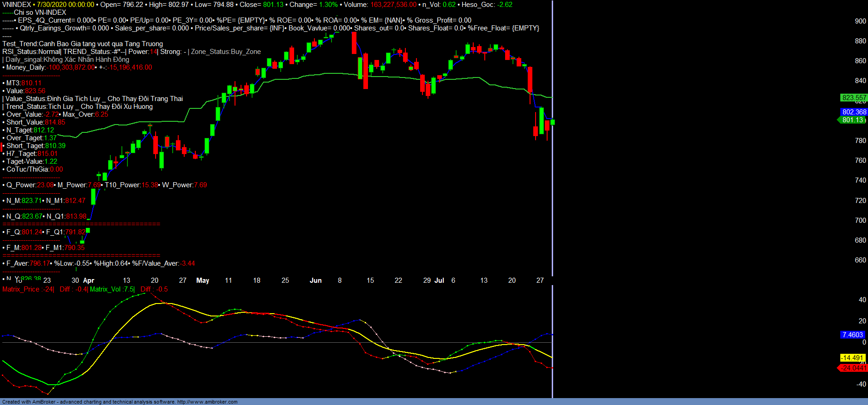This screenshot has height=405, width=868.
Task: Click the blue 7.4603 indicator value label
Action: pyautogui.click(x=852, y=335)
